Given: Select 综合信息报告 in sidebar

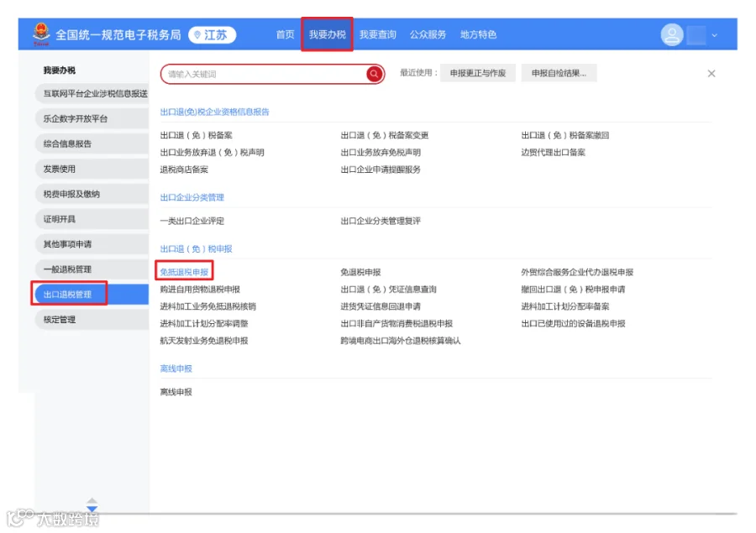Looking at the screenshot, I should coord(92,144).
